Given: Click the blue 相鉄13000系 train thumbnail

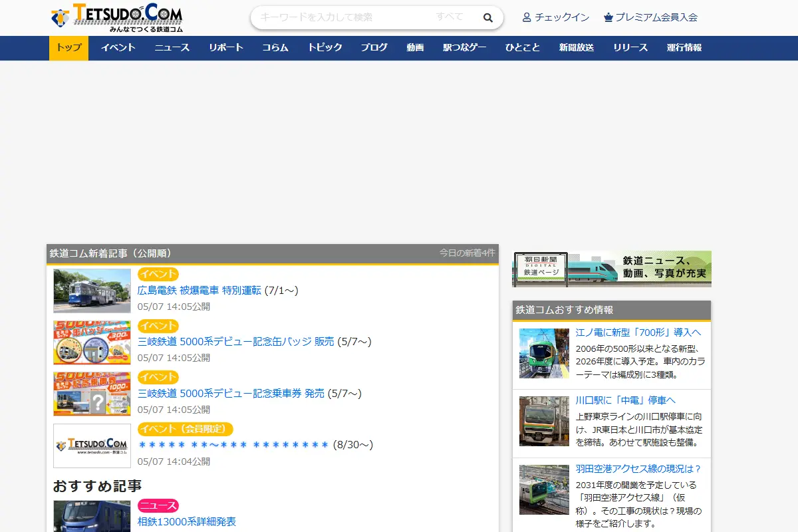Looking at the screenshot, I should tap(92, 516).
